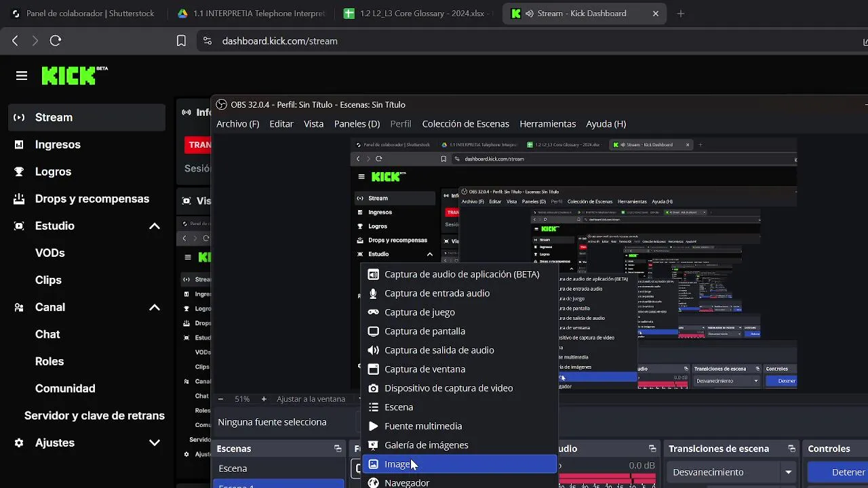Float the Escenas dock panel
Screen dimensions: 868x488
[x=338, y=449]
